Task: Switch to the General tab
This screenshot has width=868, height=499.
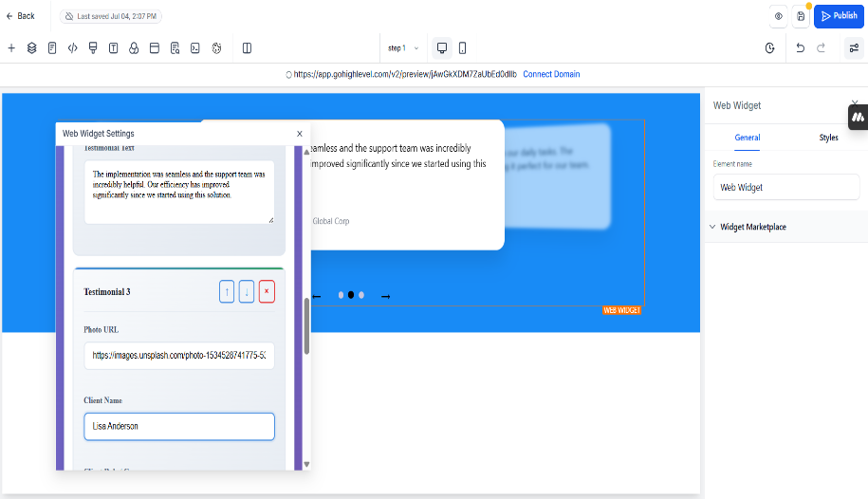Action: [x=748, y=138]
